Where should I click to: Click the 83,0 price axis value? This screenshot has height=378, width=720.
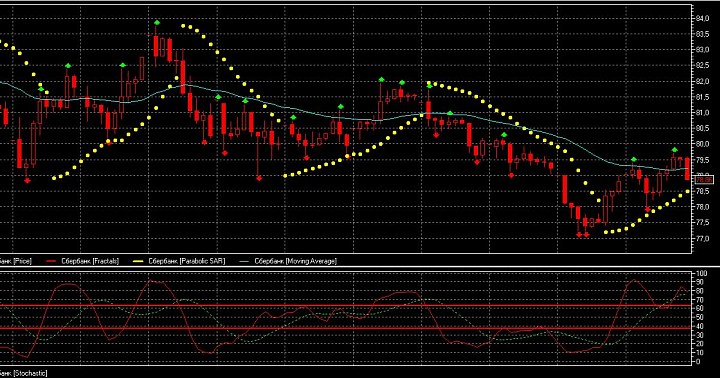pyautogui.click(x=703, y=50)
